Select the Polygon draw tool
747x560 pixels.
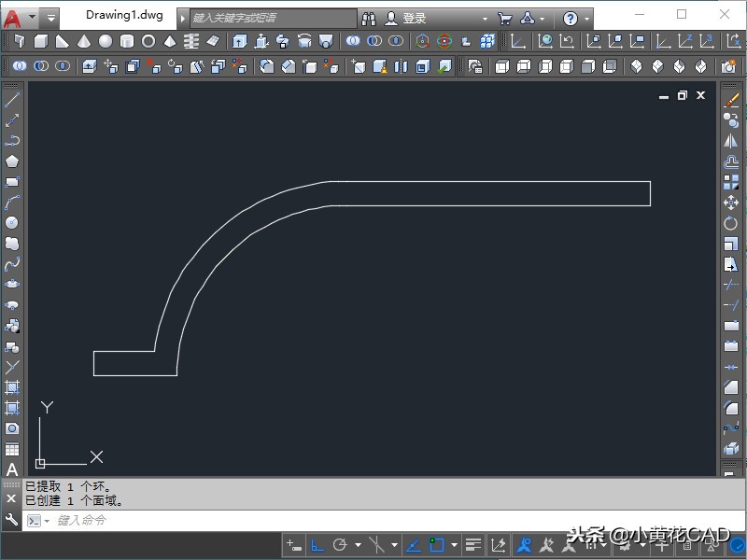12,161
